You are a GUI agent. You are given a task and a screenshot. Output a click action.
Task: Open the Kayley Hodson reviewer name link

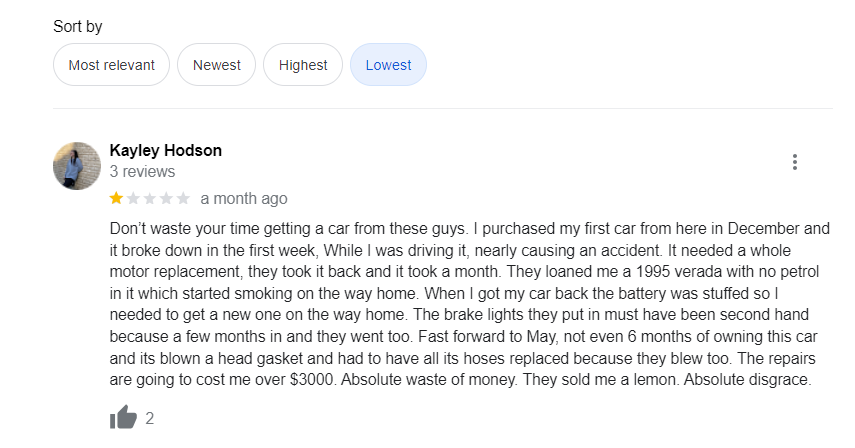tap(165, 150)
